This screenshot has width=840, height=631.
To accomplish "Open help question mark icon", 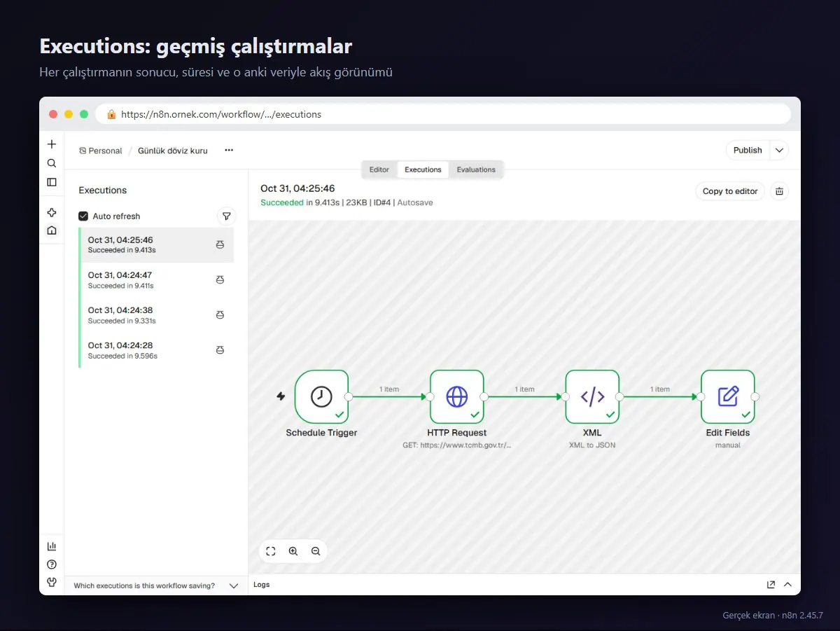I will click(x=51, y=564).
